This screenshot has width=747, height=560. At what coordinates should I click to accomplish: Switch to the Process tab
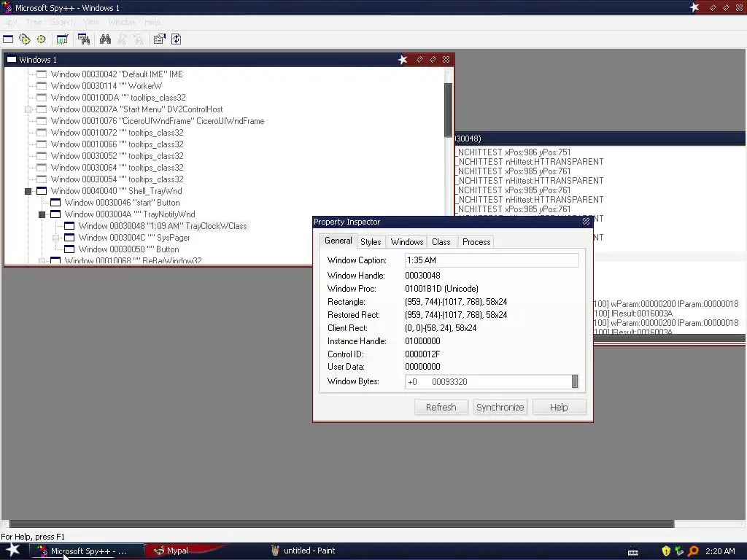point(476,242)
